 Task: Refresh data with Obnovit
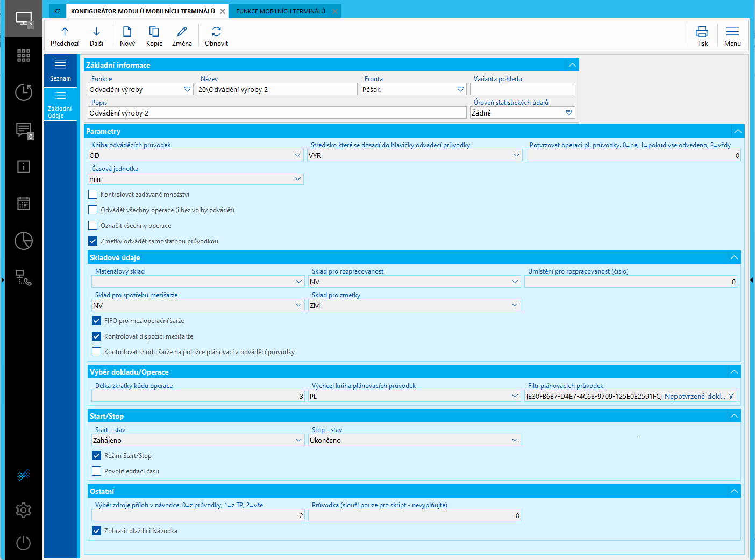(216, 36)
